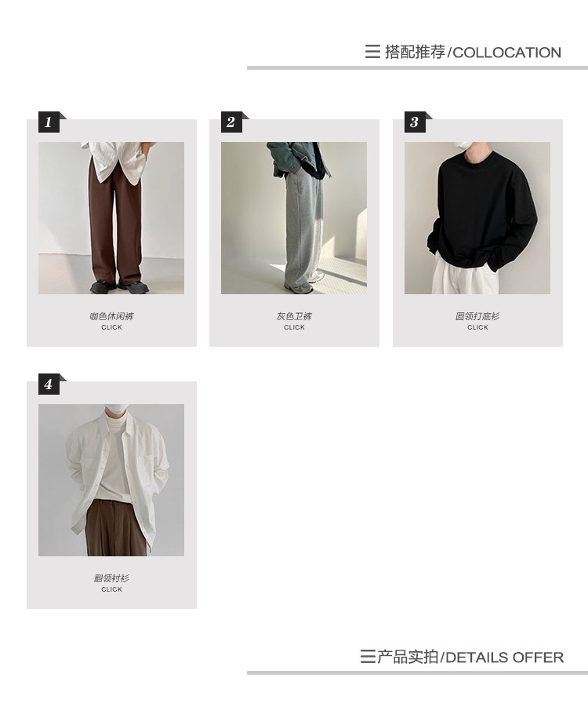
Task: Click the number 2 badge icon
Action: point(231,122)
